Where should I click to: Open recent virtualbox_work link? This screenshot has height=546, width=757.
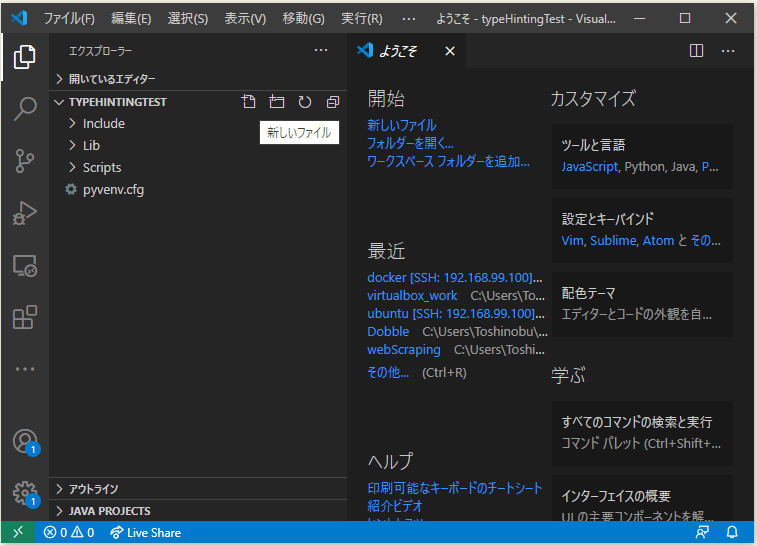click(x=412, y=295)
